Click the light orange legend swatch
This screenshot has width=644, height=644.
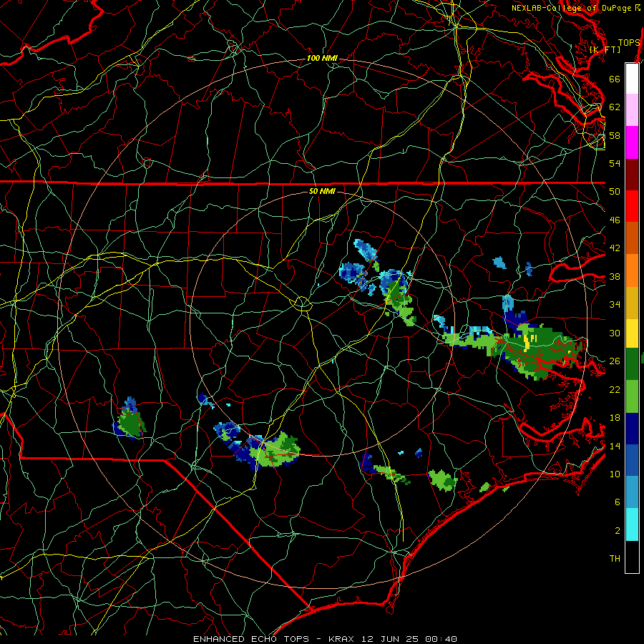[x=632, y=270]
